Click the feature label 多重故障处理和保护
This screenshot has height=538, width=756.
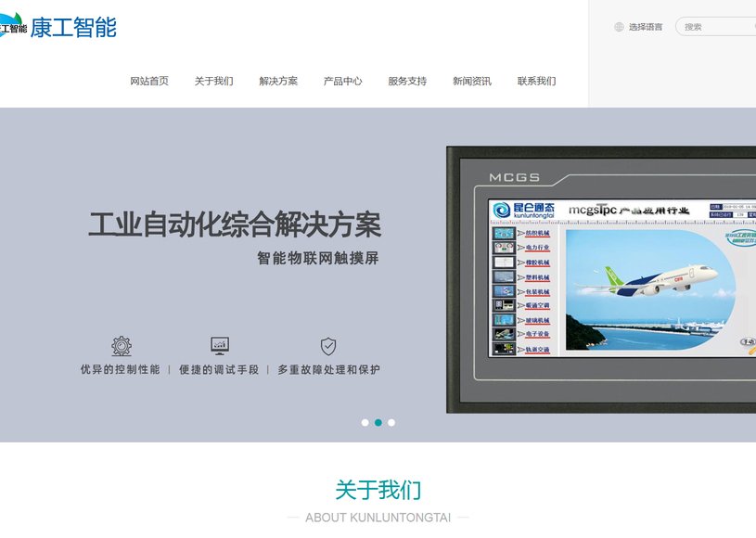coord(328,370)
